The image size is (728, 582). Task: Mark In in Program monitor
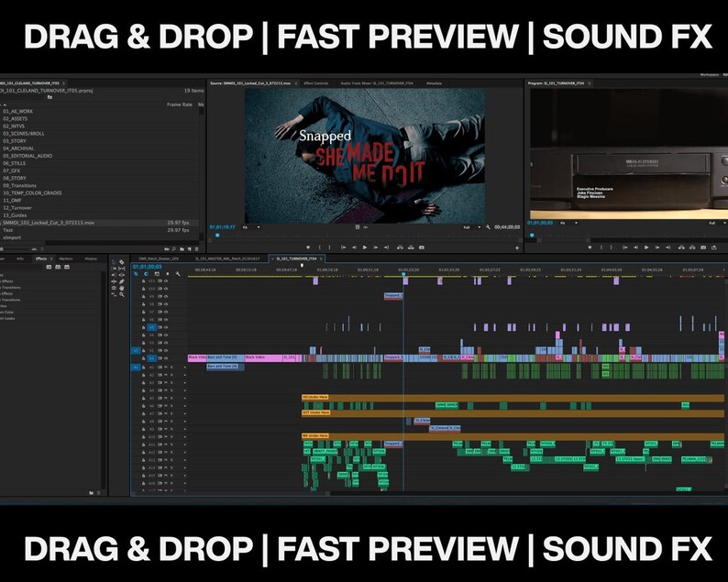pyautogui.click(x=601, y=247)
